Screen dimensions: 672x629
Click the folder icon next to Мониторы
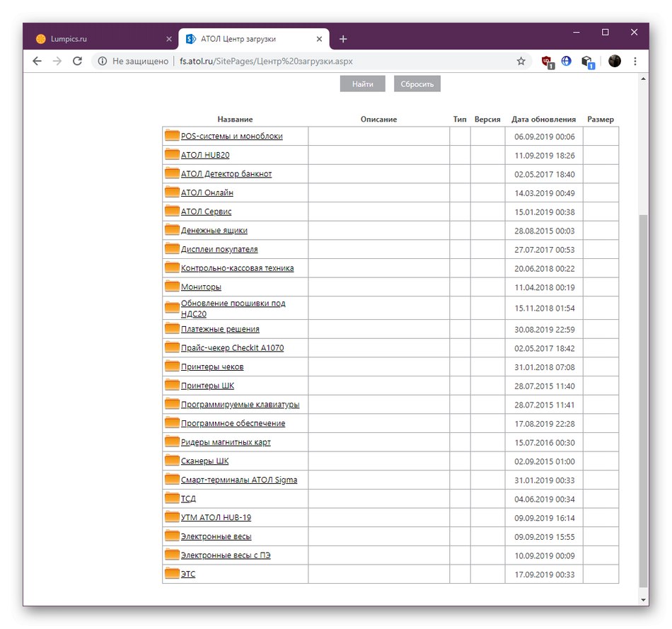(x=172, y=286)
